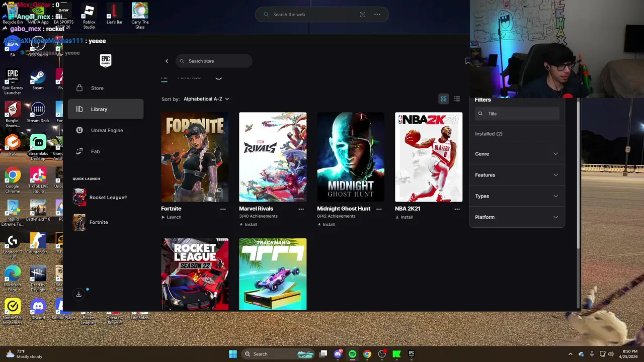Image resolution: width=644 pixels, height=362 pixels.
Task: Open Google Chrome desktop icon
Action: coord(13,181)
